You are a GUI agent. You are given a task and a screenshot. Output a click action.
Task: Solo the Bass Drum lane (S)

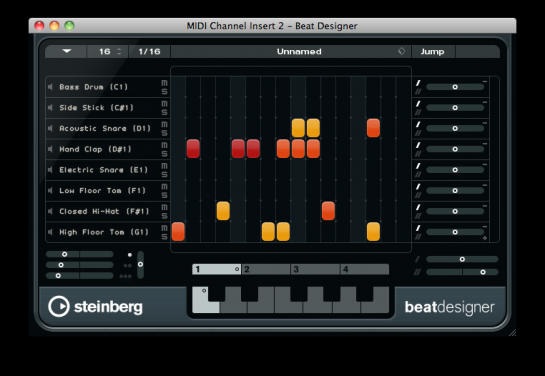point(164,91)
